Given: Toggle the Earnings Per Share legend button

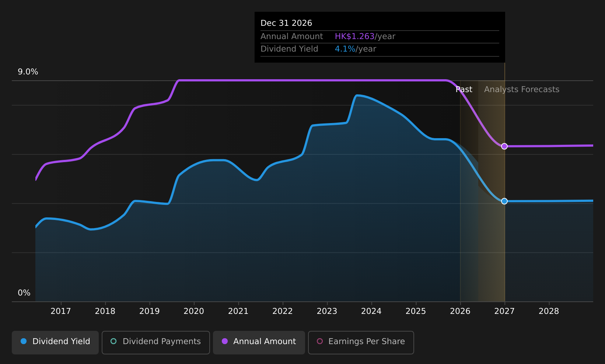Looking at the screenshot, I should 361,343.
